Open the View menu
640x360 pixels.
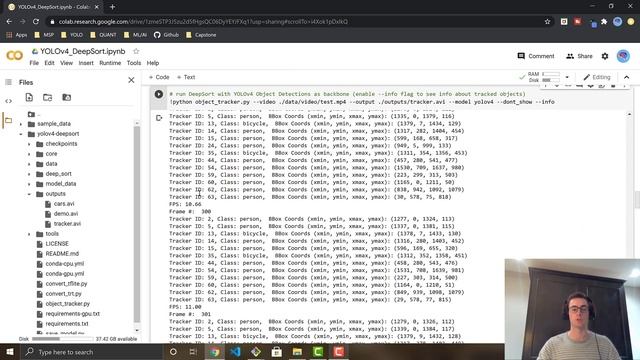pos(66,63)
